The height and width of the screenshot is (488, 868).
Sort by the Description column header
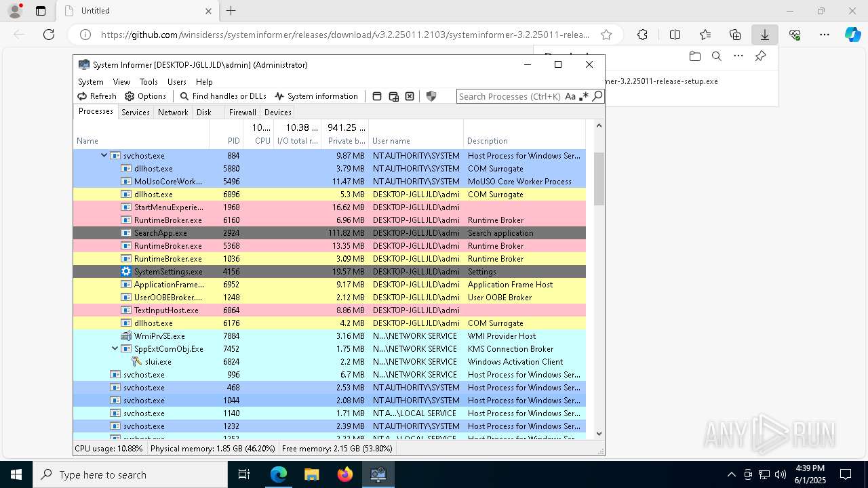tap(524, 141)
